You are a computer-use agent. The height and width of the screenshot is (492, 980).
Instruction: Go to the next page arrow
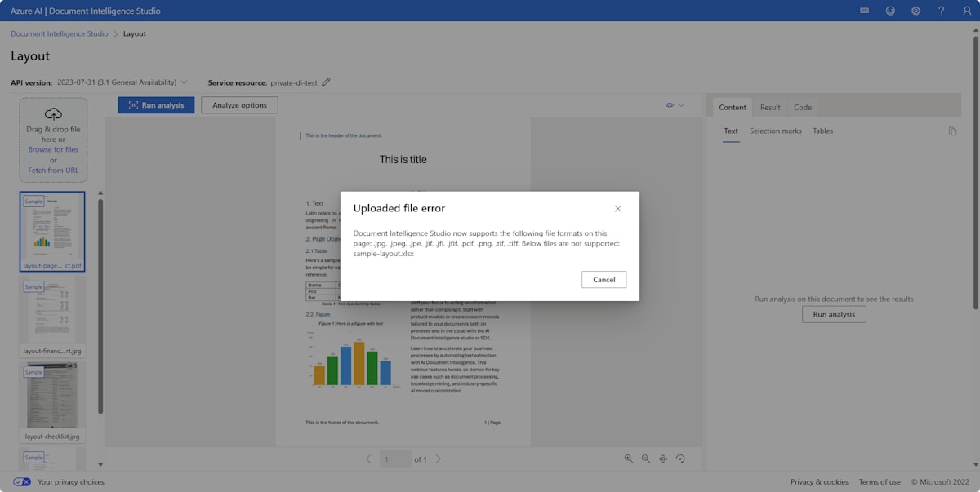point(438,459)
